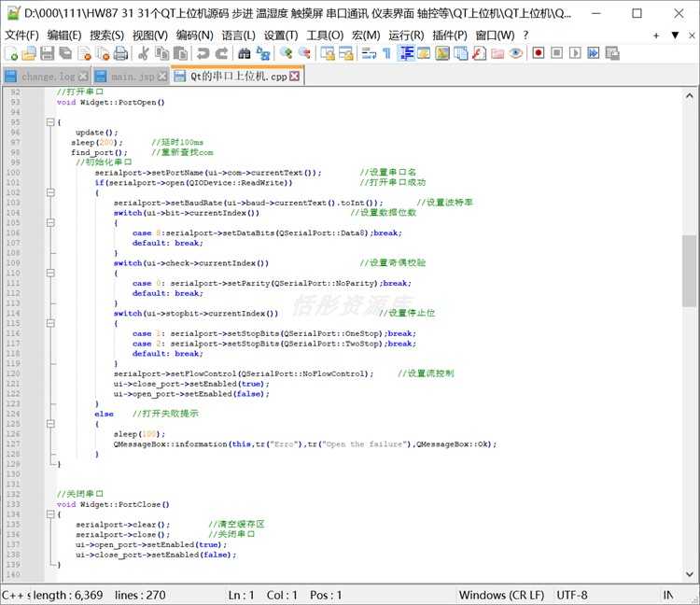The image size is (700, 605).
Task: Toggle the eye monitoring icon
Action: coord(515,53)
